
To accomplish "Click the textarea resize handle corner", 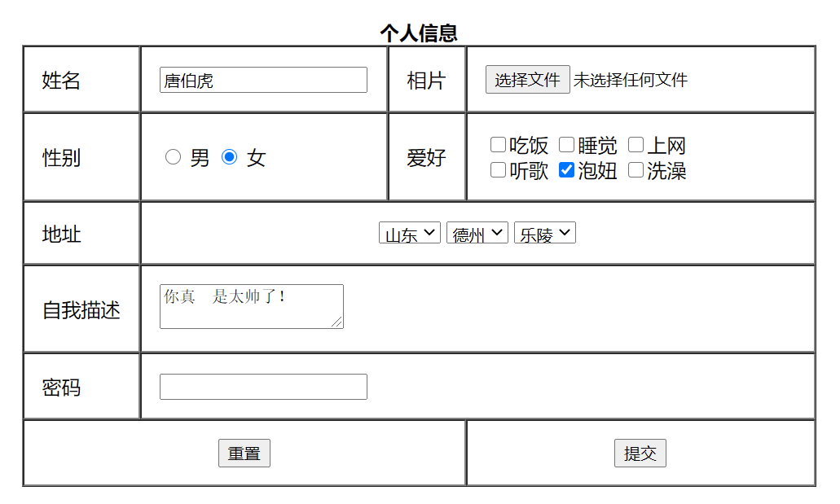I will [337, 322].
